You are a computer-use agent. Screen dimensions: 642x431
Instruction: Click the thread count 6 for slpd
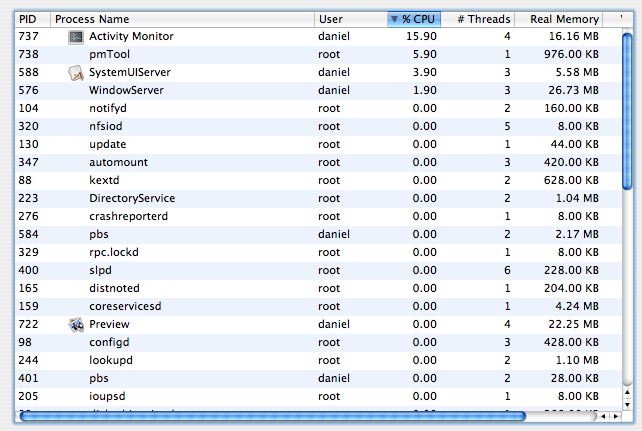(507, 271)
